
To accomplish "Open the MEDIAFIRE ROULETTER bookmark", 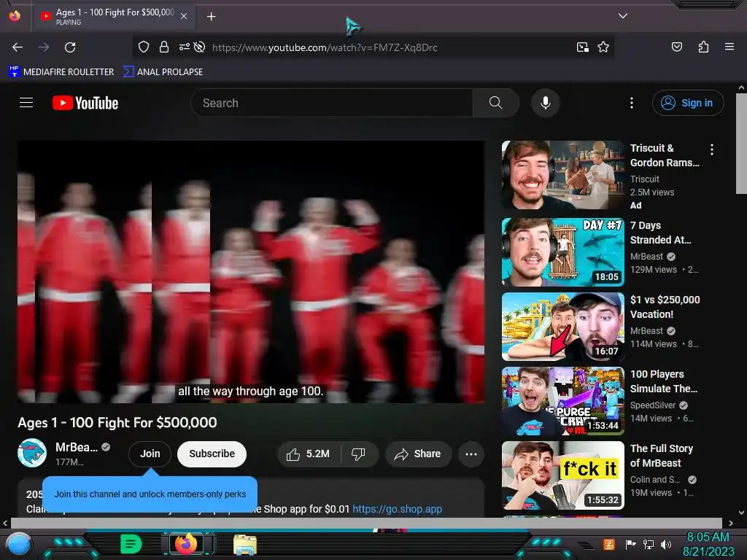I will coord(61,72).
